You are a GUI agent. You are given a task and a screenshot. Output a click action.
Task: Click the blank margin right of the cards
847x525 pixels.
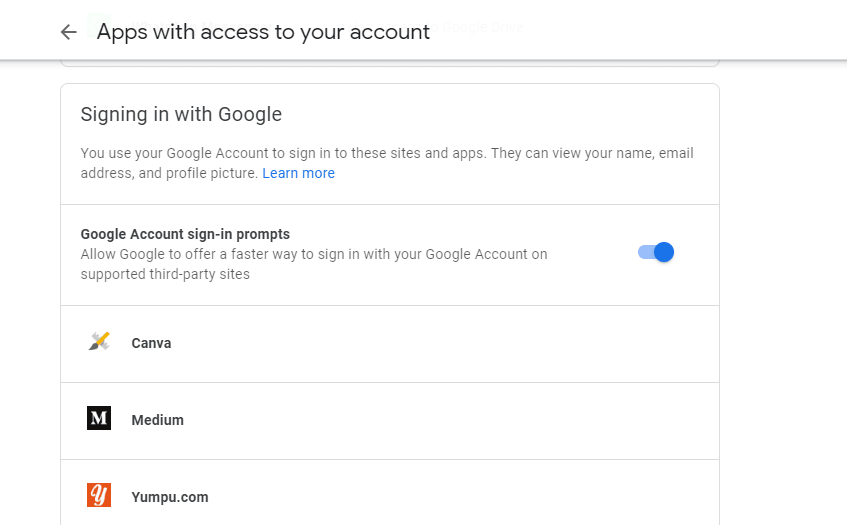point(783,292)
